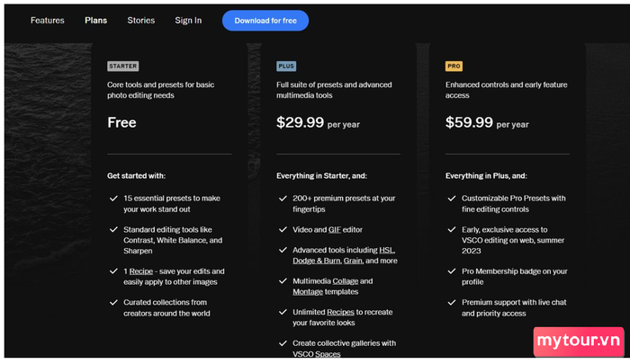Open the VSCO Spaces link
This screenshot has height=364, width=630.
[x=317, y=354]
